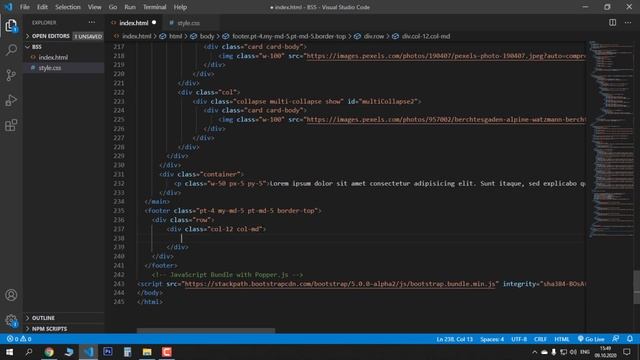Screen dimensions: 640x360
Task: Open the Terminal menu
Action: [154, 7]
